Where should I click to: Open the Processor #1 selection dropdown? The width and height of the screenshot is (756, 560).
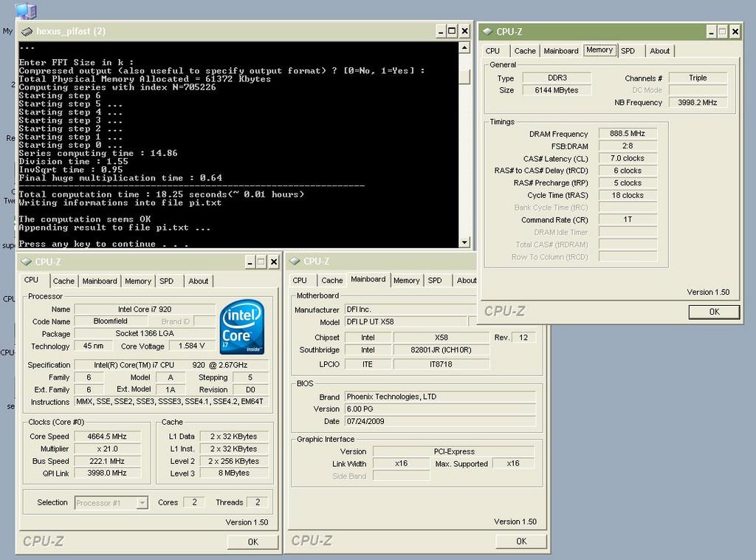point(142,503)
